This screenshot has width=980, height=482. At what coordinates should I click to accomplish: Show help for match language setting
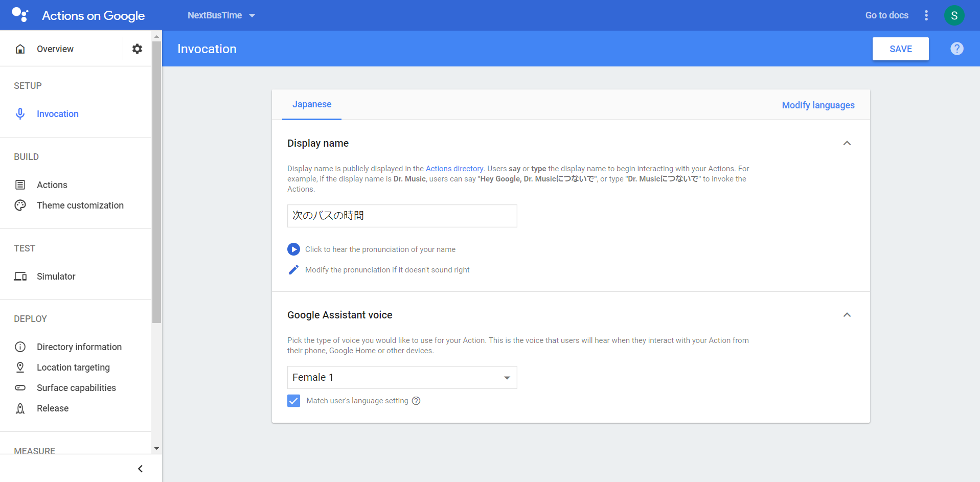pos(416,401)
